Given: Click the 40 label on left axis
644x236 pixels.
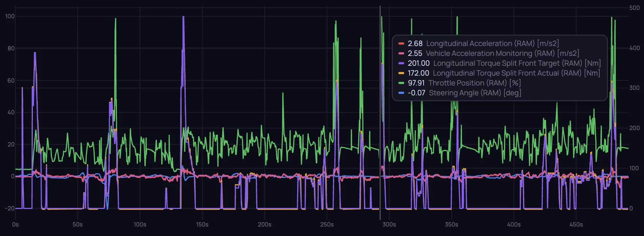Looking at the screenshot, I should point(11,112).
